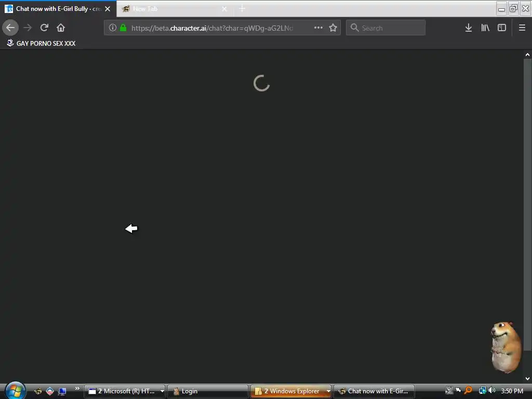This screenshot has width=532, height=399.
Task: Click the forward navigation arrow
Action: click(x=28, y=28)
